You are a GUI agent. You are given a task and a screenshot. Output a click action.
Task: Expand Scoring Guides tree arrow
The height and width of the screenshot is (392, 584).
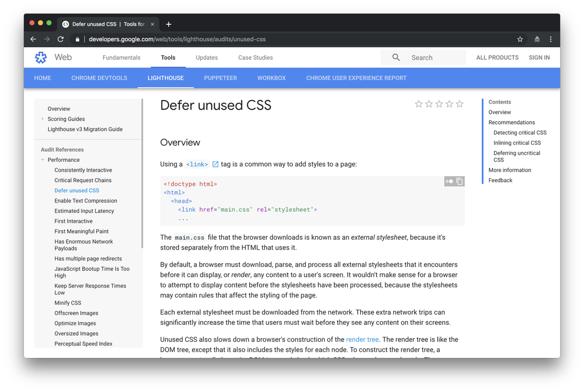(x=43, y=119)
